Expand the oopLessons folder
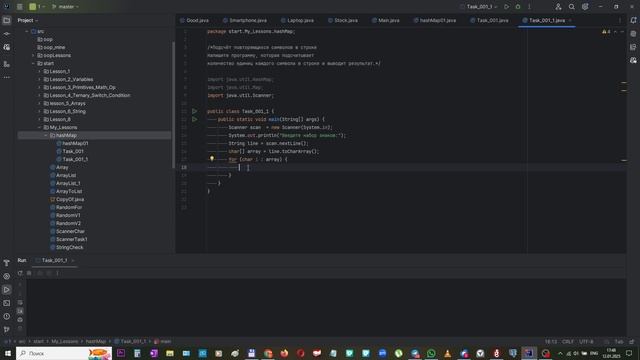 point(33,55)
